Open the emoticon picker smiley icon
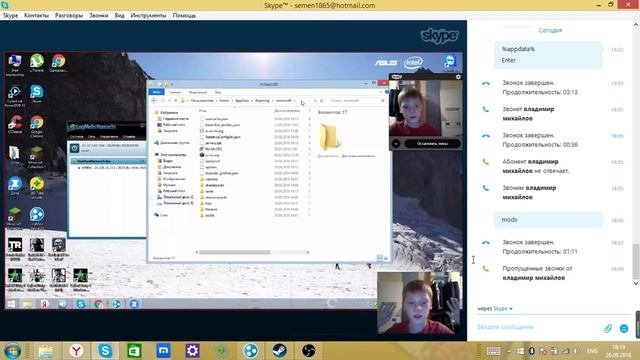 pyautogui.click(x=624, y=328)
